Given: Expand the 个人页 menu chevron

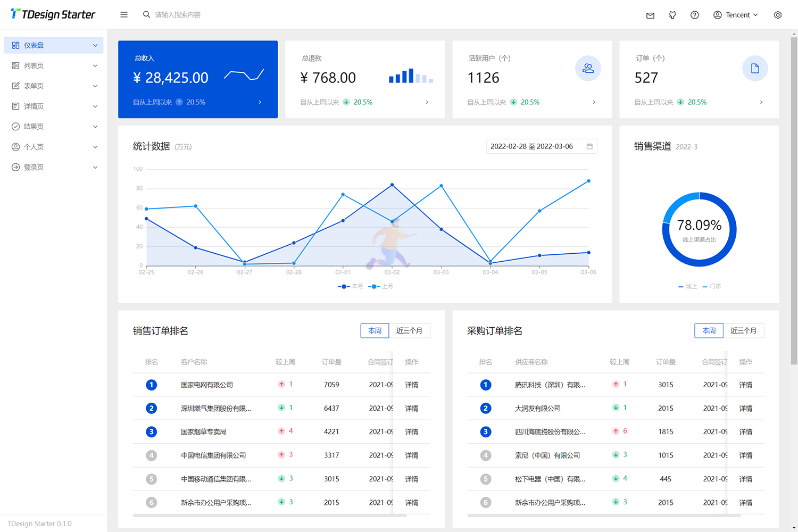Looking at the screenshot, I should click(x=95, y=147).
